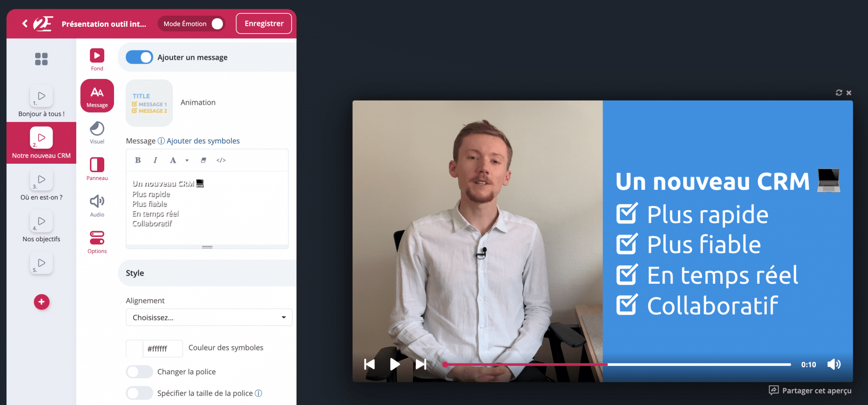Open the Visuel tab
868x405 pixels.
tap(97, 133)
